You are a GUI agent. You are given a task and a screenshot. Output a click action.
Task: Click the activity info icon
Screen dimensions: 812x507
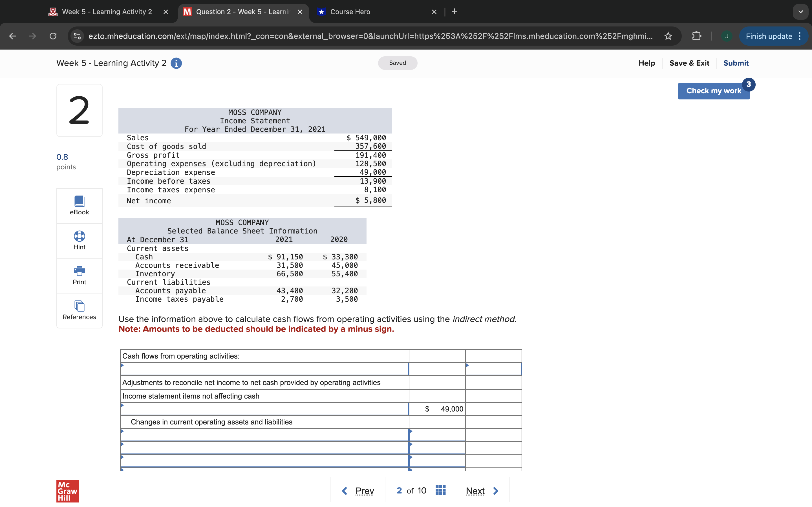point(176,63)
